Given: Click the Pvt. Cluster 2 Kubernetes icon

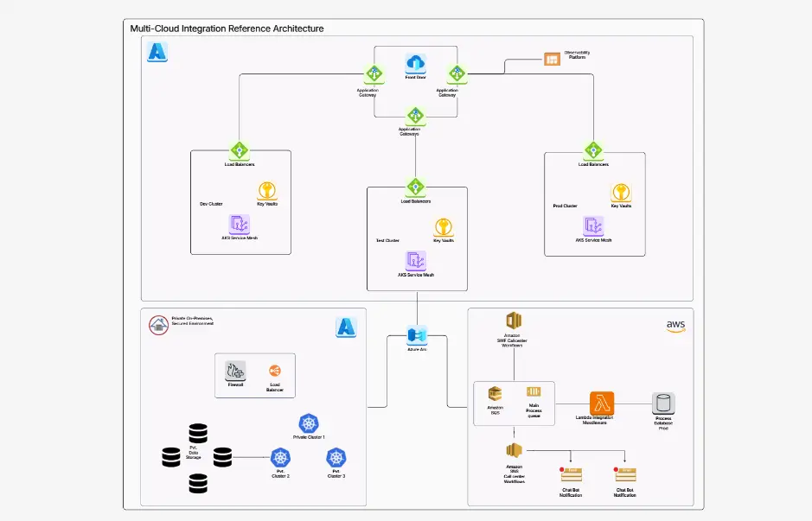Looking at the screenshot, I should 281,458.
